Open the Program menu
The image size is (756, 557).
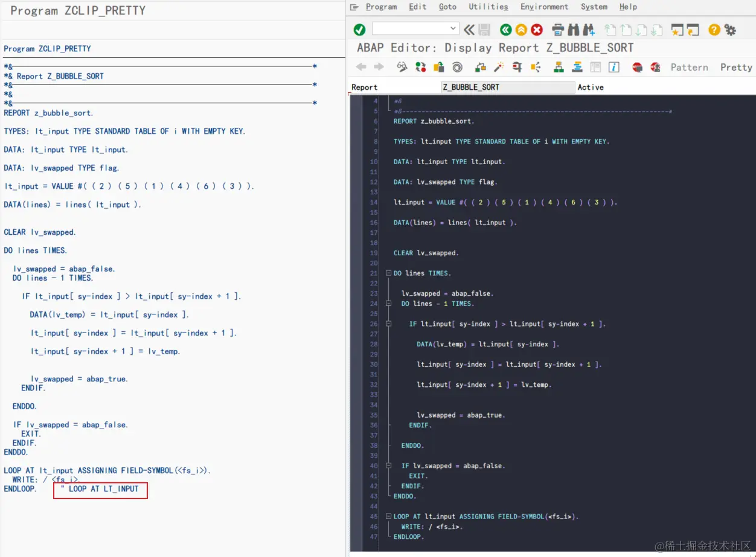coord(381,7)
